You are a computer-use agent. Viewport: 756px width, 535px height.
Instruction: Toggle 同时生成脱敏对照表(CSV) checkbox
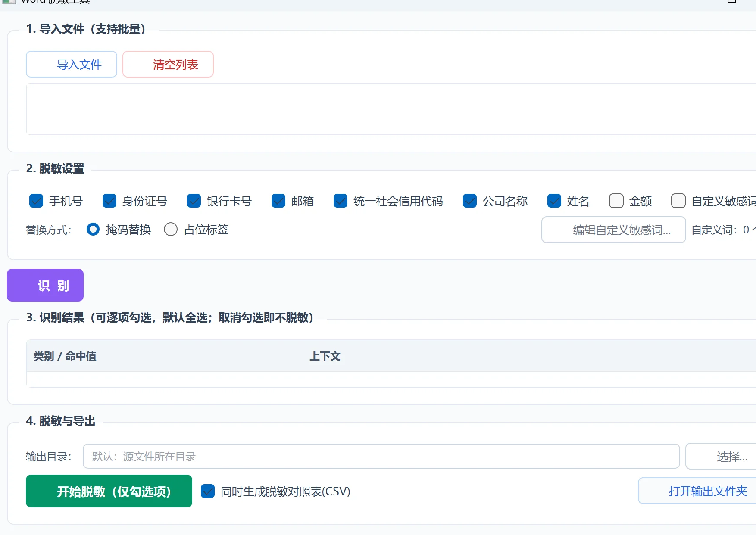click(208, 491)
